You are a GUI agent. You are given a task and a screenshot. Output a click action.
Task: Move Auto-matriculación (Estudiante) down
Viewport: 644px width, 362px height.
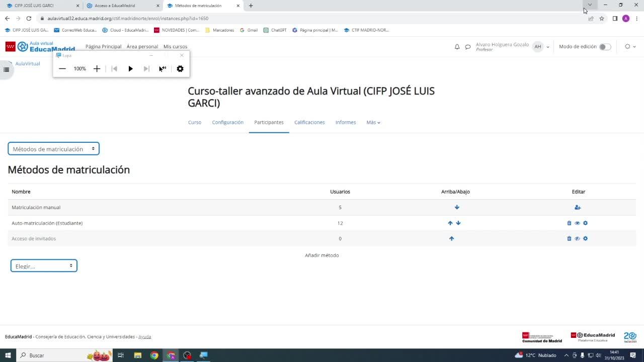click(x=458, y=223)
